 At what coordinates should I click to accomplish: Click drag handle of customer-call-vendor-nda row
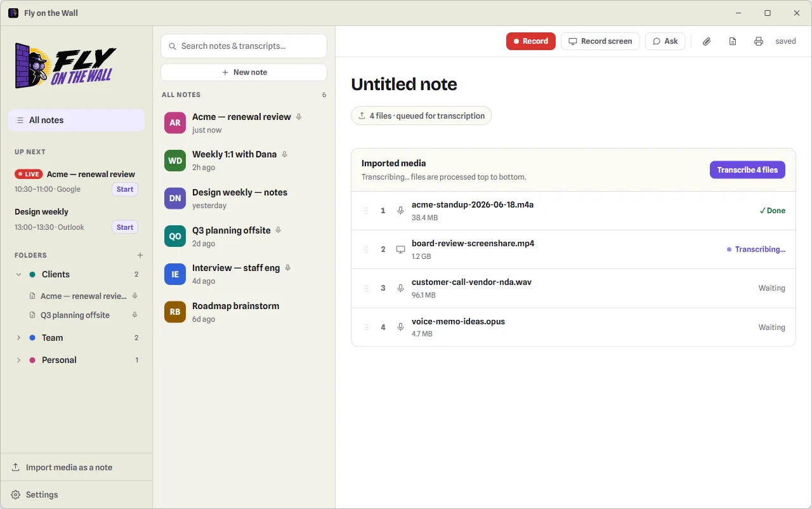click(366, 288)
